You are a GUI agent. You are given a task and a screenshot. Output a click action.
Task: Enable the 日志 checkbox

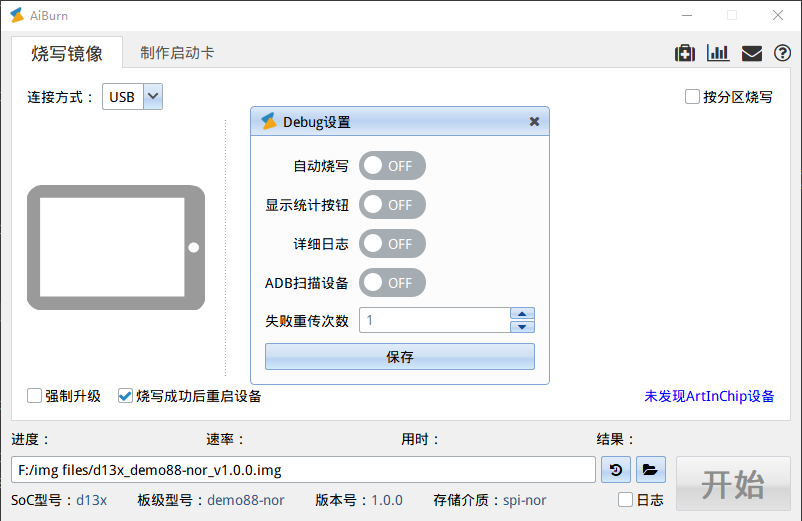625,500
